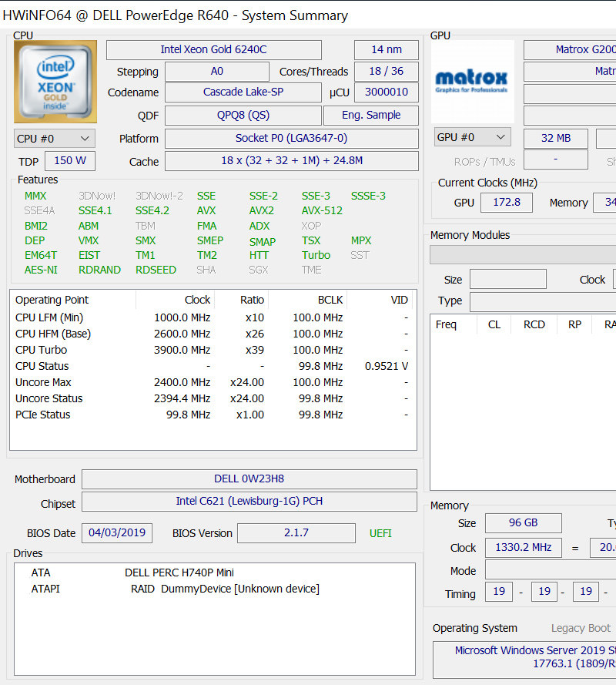Select the Stepping value A0
This screenshot has width=616, height=685.
coord(217,71)
